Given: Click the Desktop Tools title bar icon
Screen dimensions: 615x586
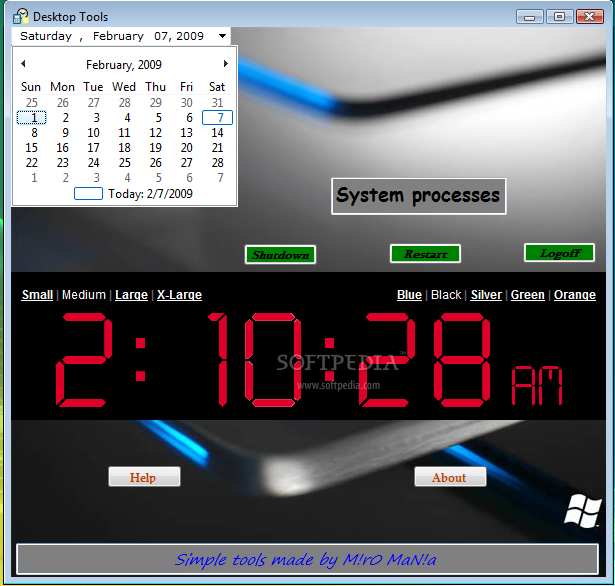Looking at the screenshot, I should 21,16.
